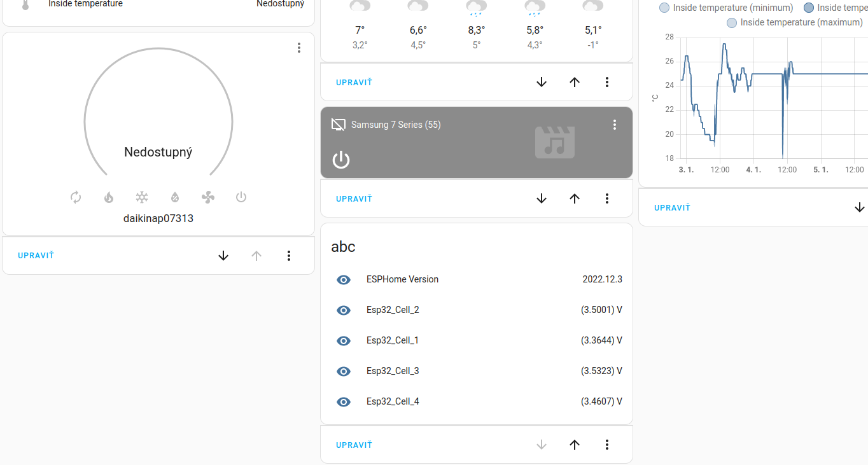This screenshot has width=868, height=465.
Task: Click the 2022.12.3 version value
Action: (602, 279)
